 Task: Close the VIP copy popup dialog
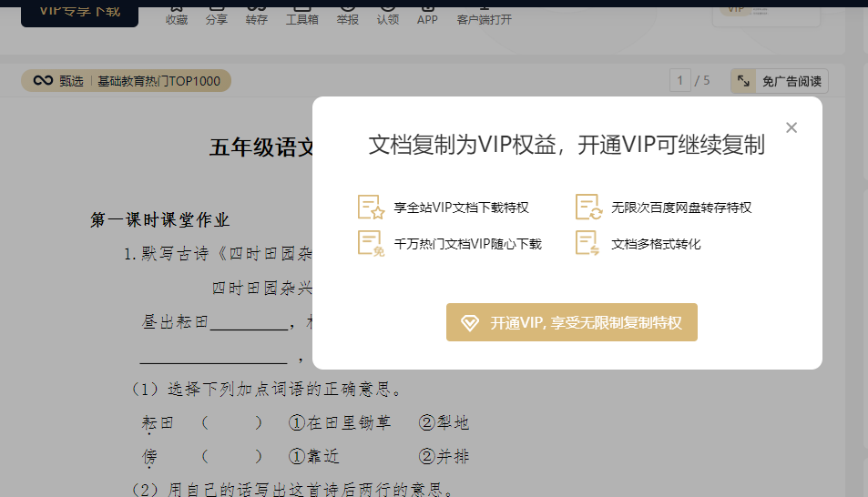pyautogui.click(x=791, y=127)
